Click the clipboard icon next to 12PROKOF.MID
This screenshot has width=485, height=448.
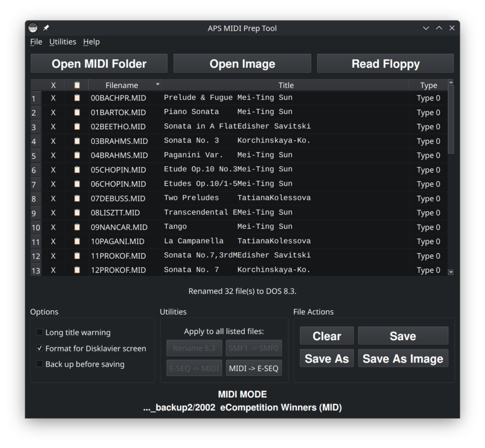point(76,270)
